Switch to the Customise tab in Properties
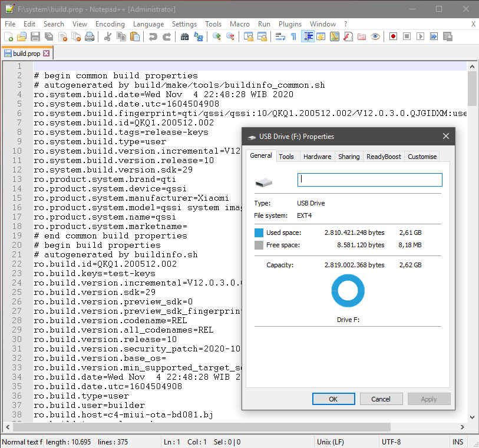The height and width of the screenshot is (448, 479). (x=422, y=157)
